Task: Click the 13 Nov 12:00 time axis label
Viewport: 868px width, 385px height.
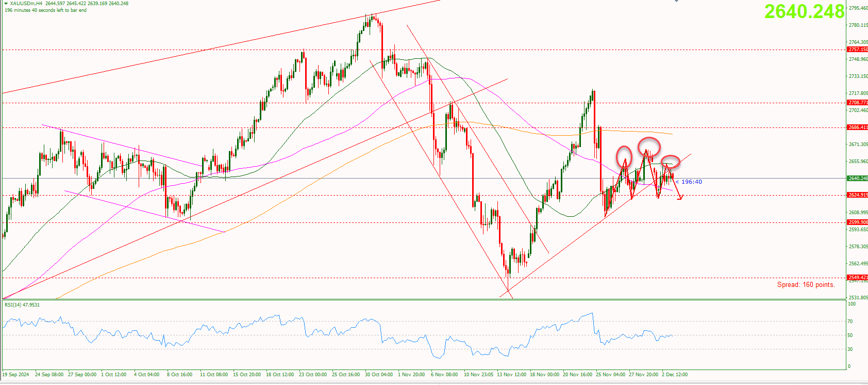Action: coord(511,375)
